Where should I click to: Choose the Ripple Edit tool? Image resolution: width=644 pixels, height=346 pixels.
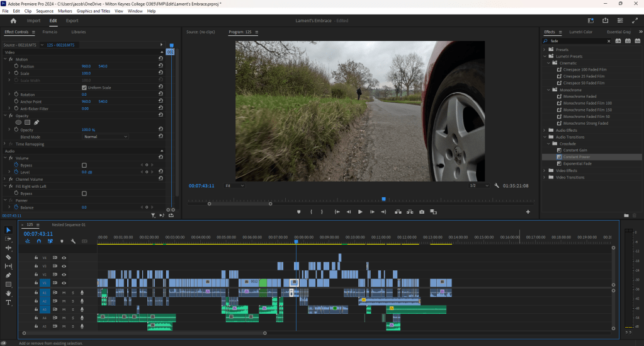(9, 248)
